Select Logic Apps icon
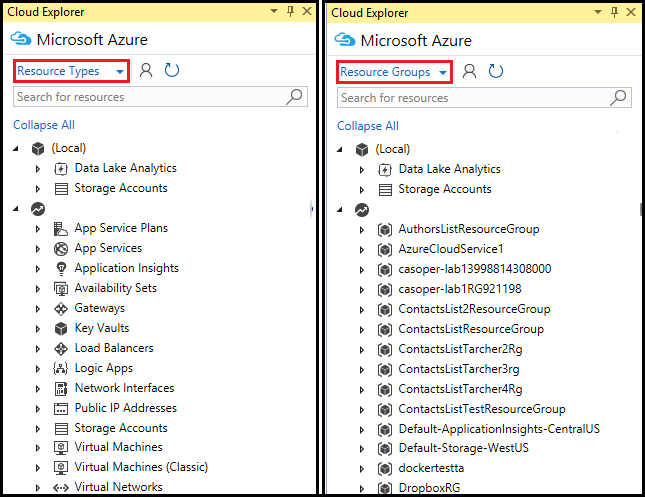This screenshot has width=645, height=497. pos(61,368)
